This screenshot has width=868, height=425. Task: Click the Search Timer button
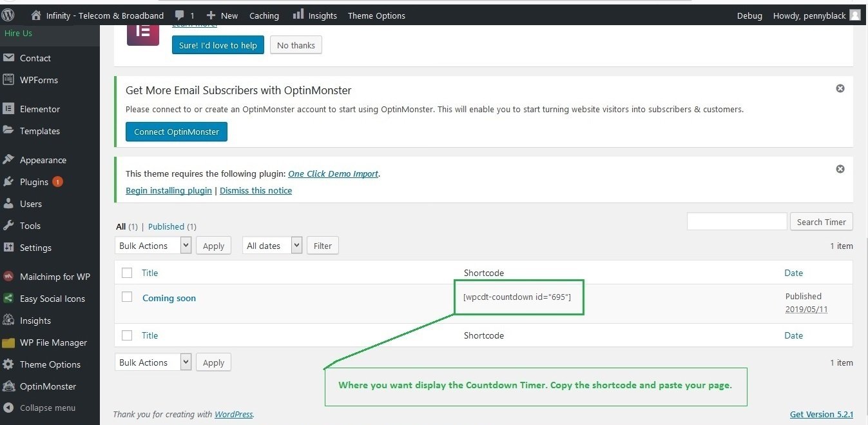point(822,222)
